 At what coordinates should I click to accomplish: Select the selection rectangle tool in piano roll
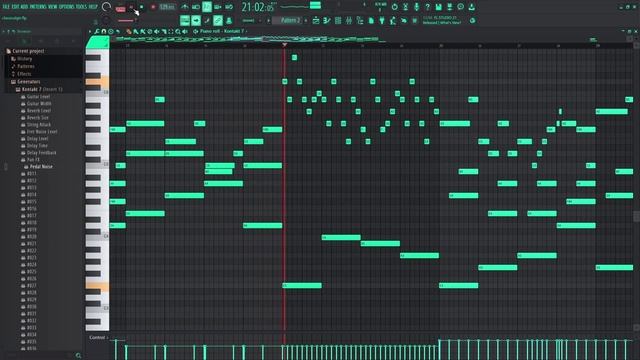tap(171, 31)
